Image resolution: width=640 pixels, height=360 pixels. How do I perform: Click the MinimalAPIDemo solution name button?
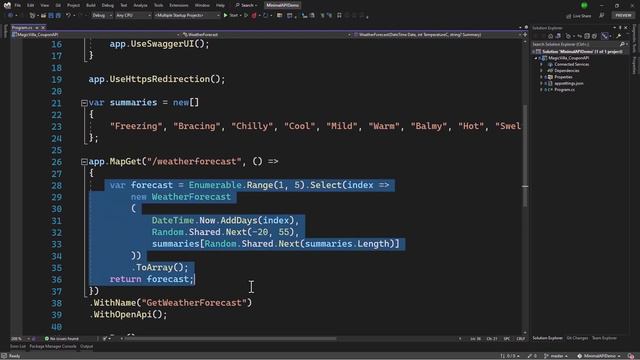coord(282,5)
